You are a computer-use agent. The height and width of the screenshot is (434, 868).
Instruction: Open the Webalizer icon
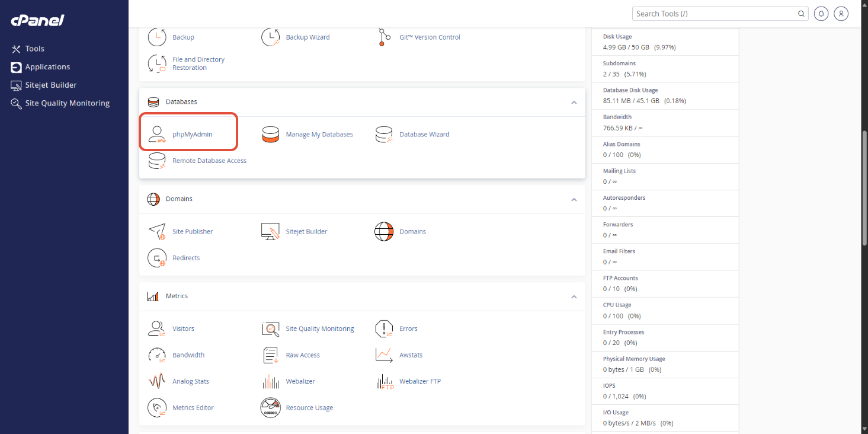point(271,381)
